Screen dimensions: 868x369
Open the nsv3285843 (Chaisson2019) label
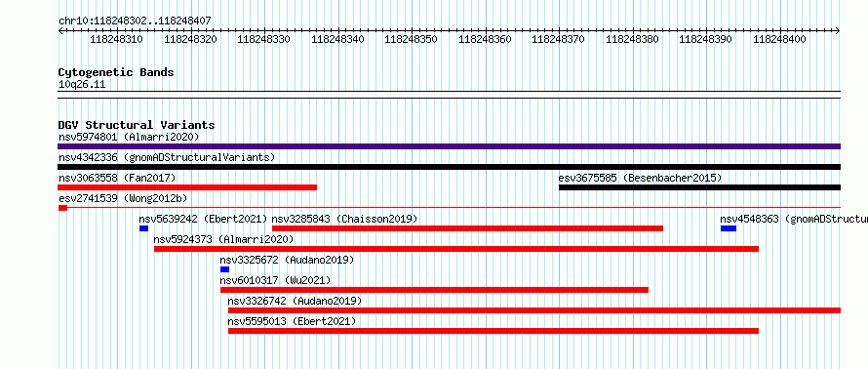tap(344, 219)
